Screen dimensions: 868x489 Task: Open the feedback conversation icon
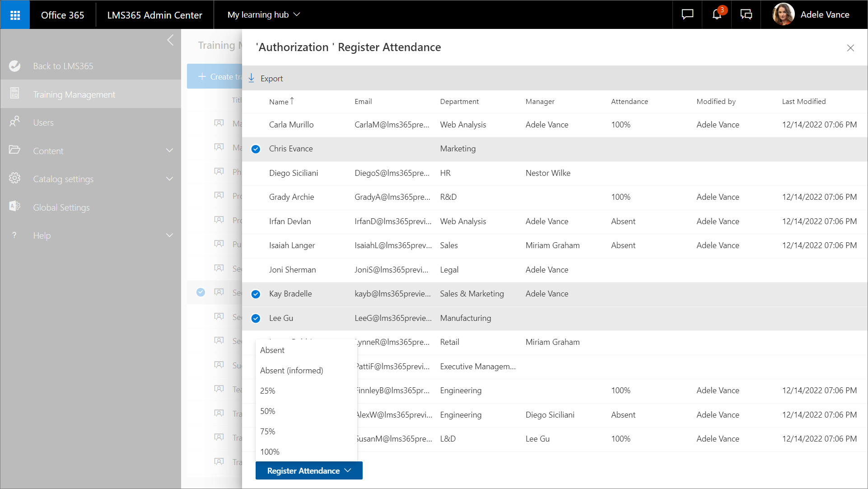746,14
